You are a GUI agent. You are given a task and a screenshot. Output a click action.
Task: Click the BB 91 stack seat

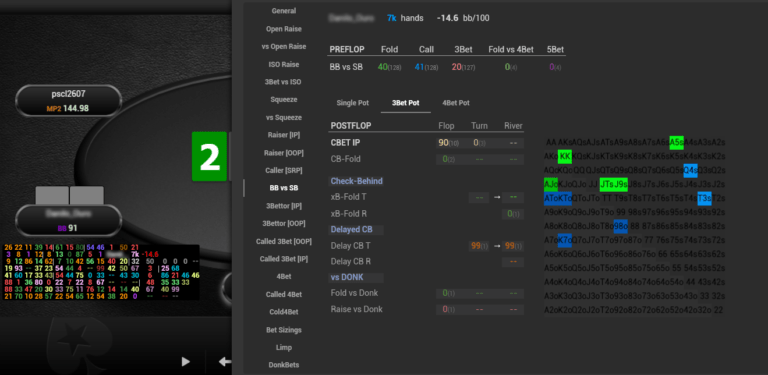coord(68,220)
